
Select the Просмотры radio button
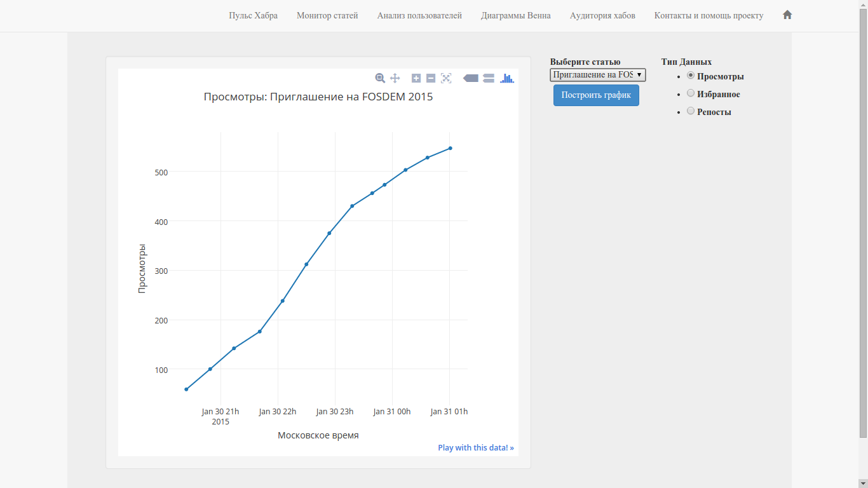(691, 76)
